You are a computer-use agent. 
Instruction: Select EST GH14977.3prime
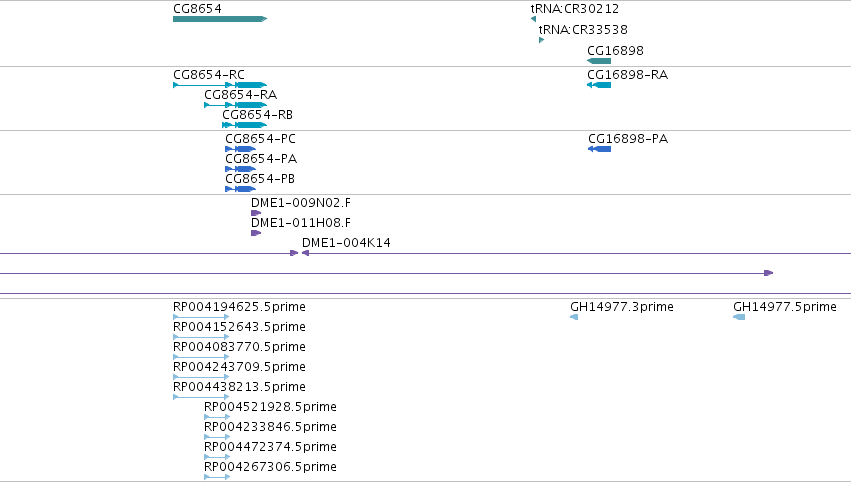click(622, 307)
